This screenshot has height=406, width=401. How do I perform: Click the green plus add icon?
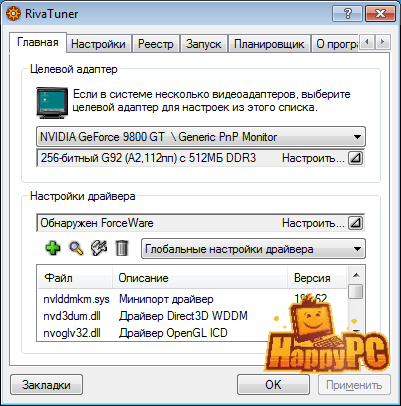53,249
